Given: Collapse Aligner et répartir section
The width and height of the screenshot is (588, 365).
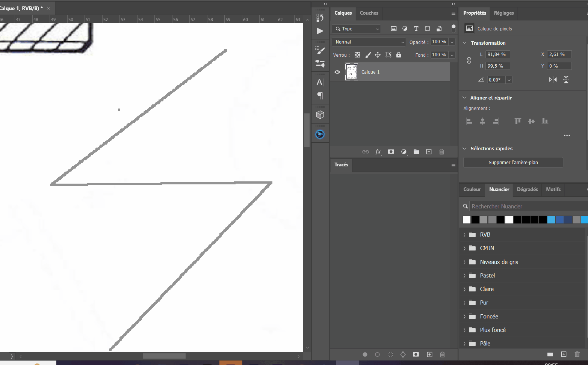Looking at the screenshot, I should click(464, 98).
